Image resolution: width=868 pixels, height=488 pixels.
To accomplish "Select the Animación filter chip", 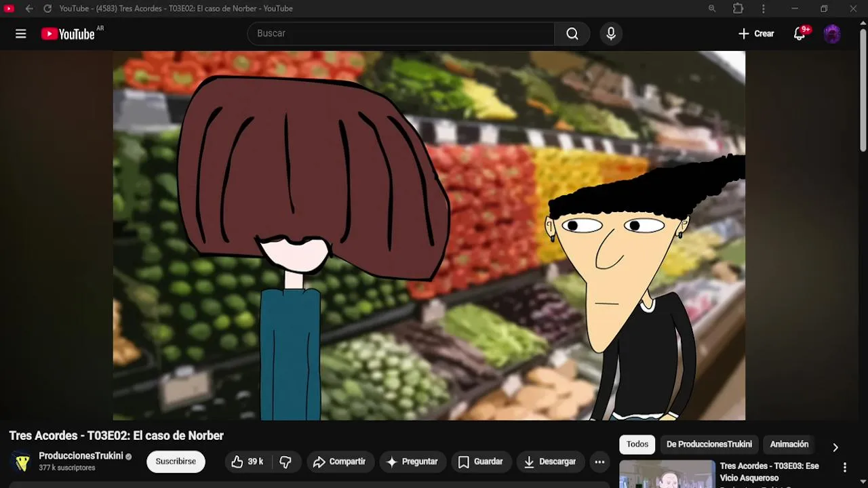I will (x=789, y=445).
